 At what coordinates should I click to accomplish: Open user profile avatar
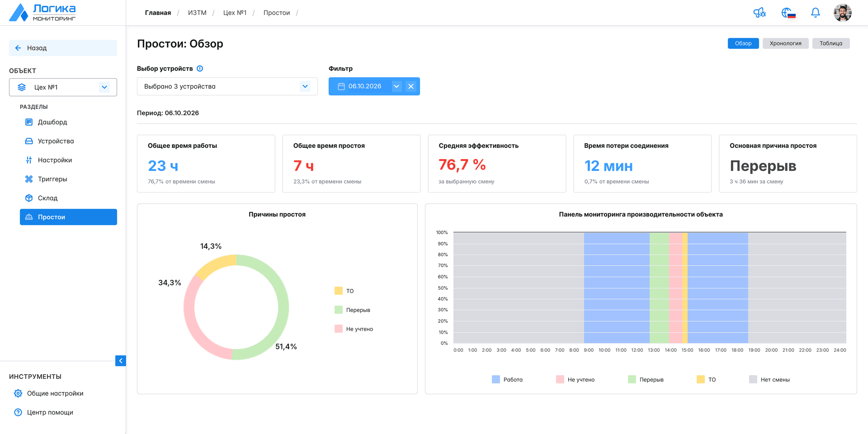click(x=842, y=13)
